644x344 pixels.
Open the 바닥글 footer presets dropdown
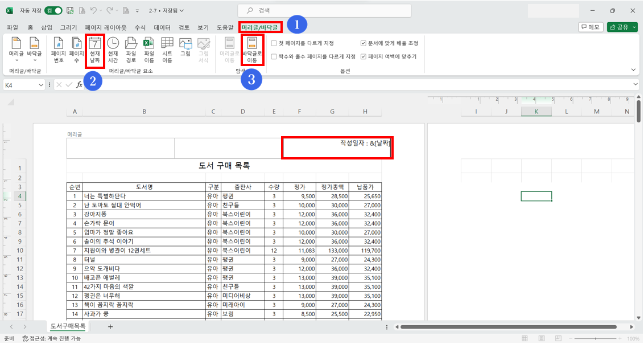[x=35, y=50]
